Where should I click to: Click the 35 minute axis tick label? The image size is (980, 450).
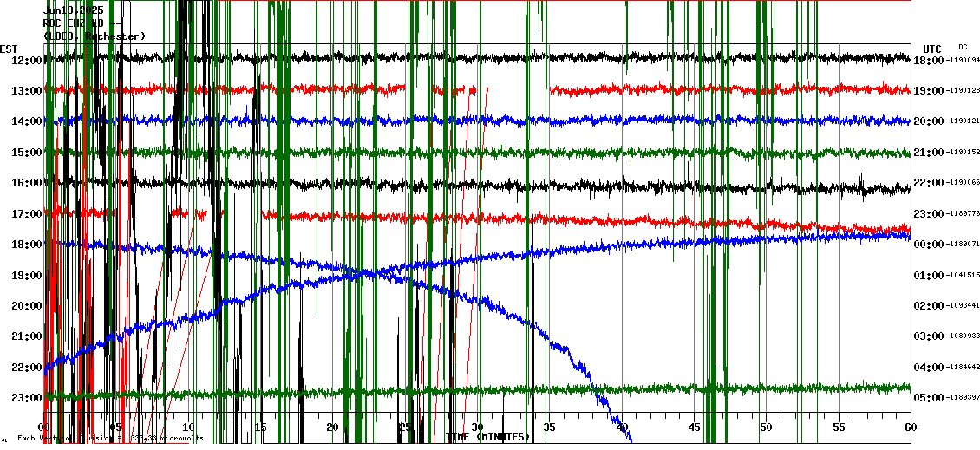549,427
